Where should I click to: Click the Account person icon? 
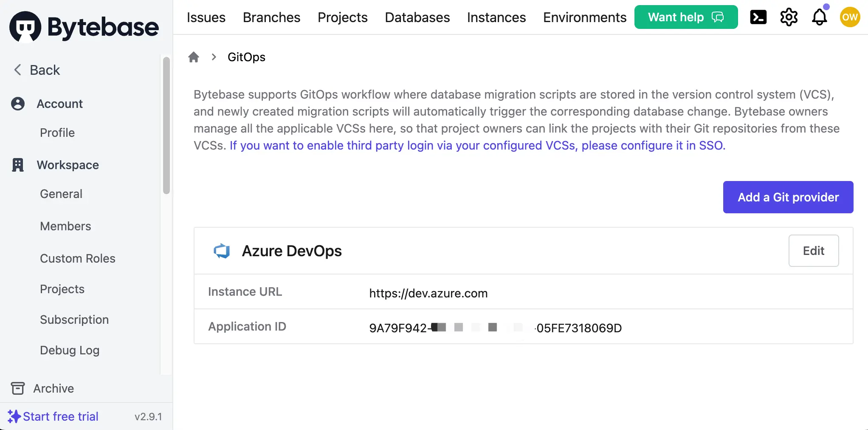18,104
